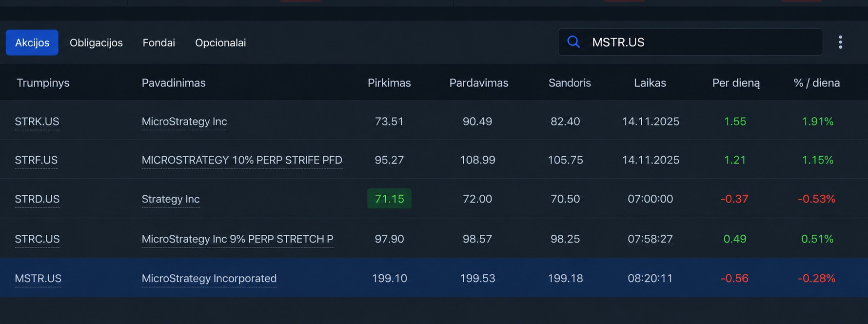Click STRK.US ask price 90.49
The height and width of the screenshot is (324, 868).
click(x=477, y=121)
